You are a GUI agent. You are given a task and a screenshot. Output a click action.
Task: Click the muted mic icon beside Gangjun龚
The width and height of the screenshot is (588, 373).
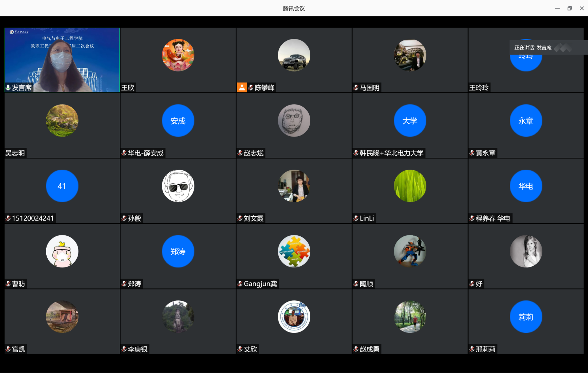(x=240, y=284)
